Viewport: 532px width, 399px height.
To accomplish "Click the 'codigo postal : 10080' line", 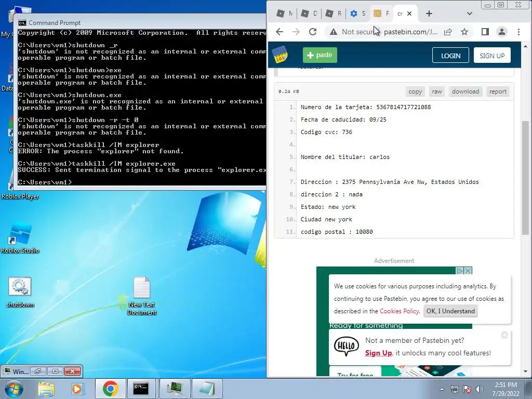I will pyautogui.click(x=337, y=232).
